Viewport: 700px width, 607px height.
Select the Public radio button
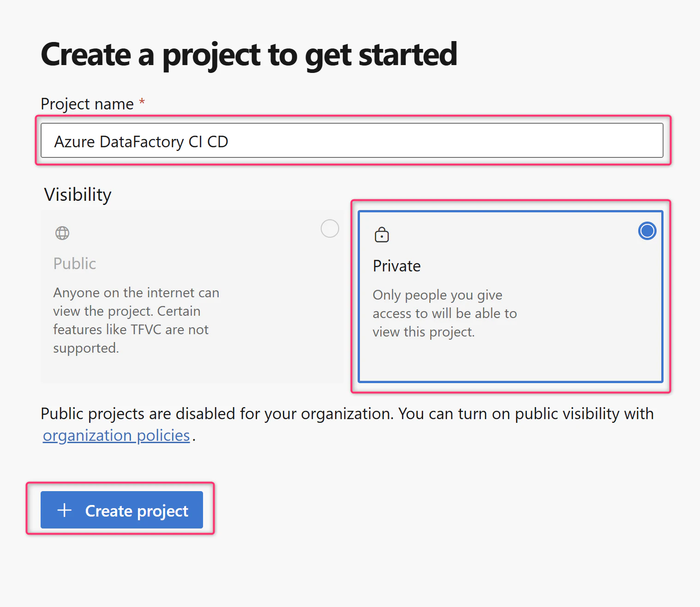coord(330,228)
